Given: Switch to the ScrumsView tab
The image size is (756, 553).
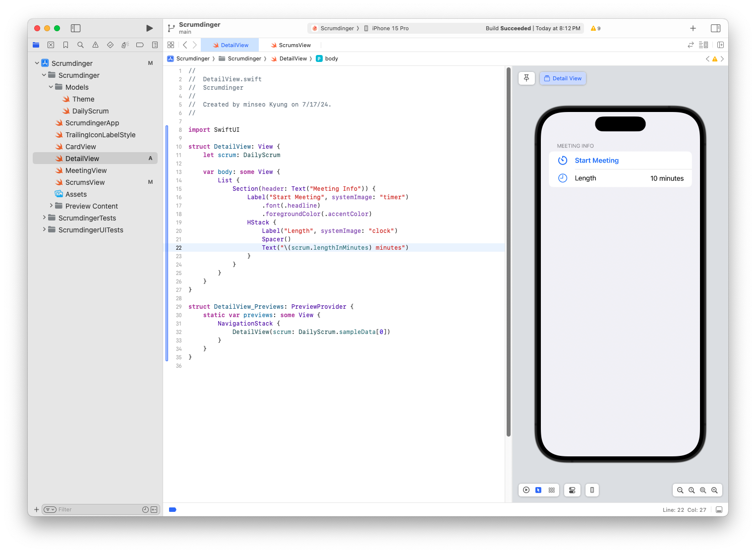Looking at the screenshot, I should [x=291, y=45].
